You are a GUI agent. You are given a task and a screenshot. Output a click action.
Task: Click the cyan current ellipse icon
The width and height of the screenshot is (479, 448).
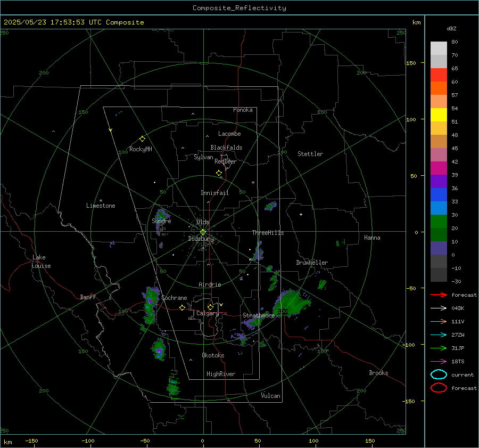click(x=439, y=374)
